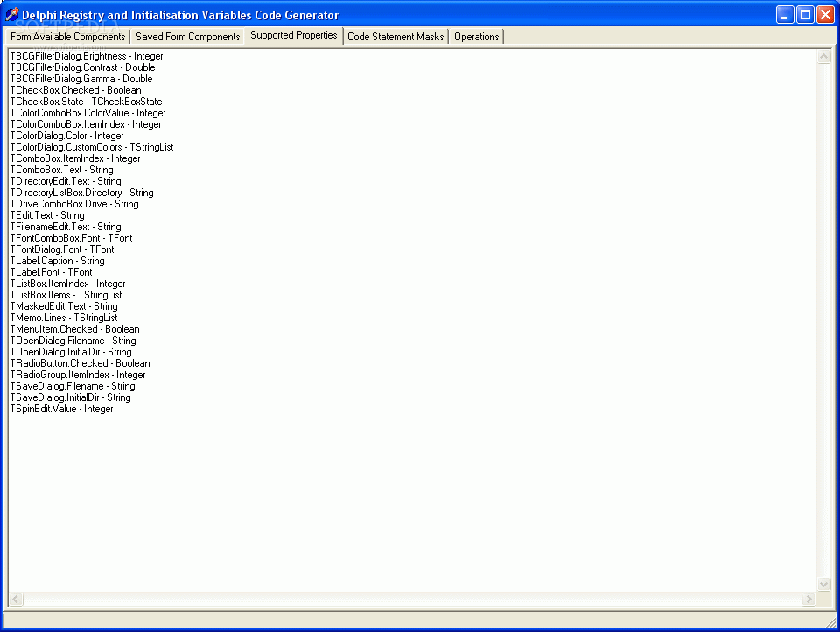Screen dimensions: 840x632
Task: Select line TColorComboBox.ItemIndex - Integer
Action: pyautogui.click(x=86, y=124)
